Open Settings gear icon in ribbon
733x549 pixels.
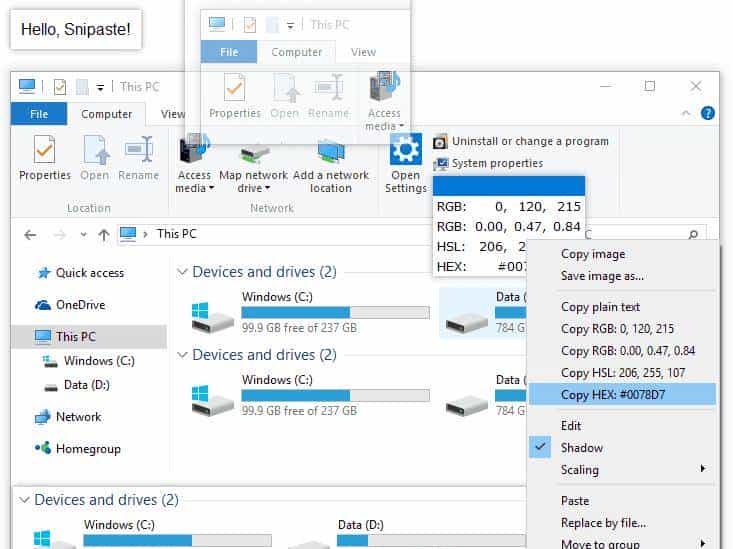[405, 150]
